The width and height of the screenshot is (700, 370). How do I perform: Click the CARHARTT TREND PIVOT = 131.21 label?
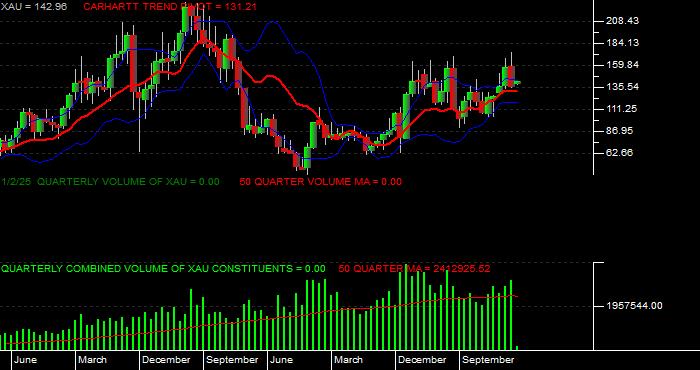pos(170,7)
